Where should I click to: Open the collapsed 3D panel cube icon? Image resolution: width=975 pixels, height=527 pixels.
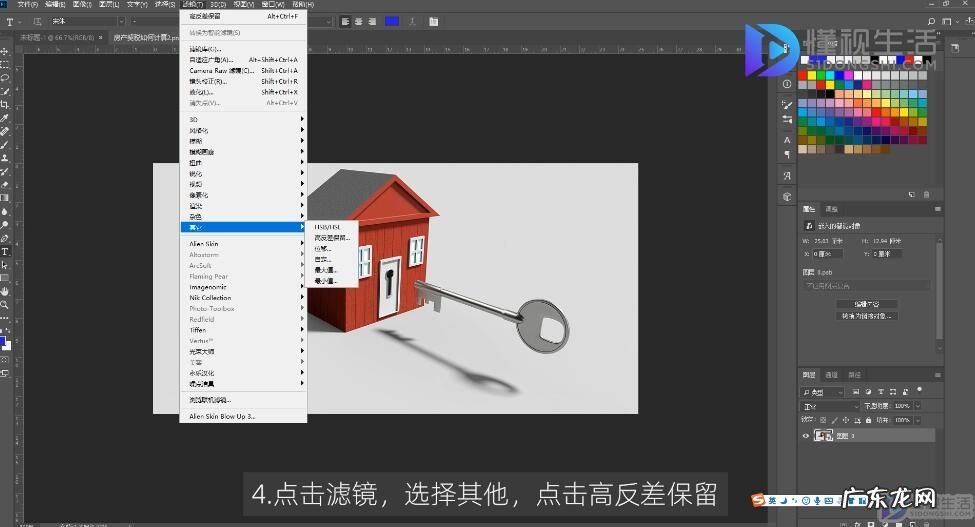click(x=787, y=196)
